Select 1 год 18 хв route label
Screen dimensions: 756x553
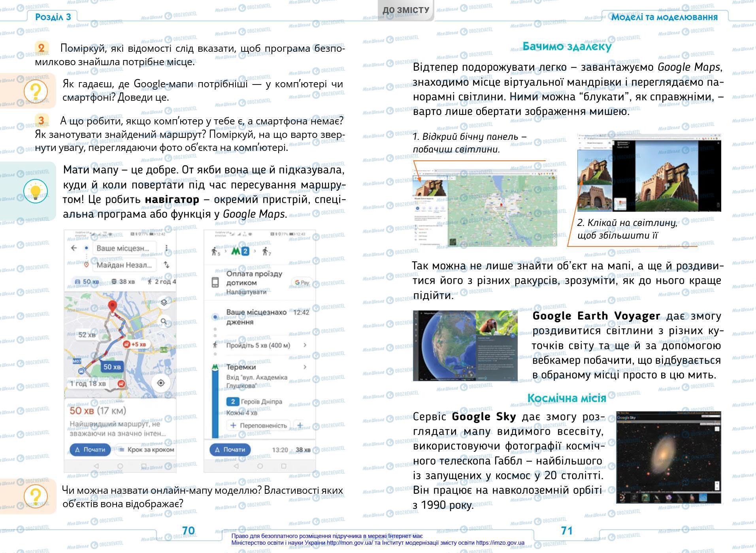click(88, 384)
